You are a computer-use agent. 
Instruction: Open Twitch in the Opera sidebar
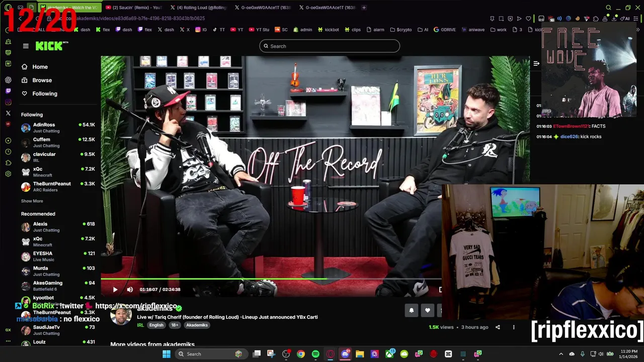tap(8, 91)
